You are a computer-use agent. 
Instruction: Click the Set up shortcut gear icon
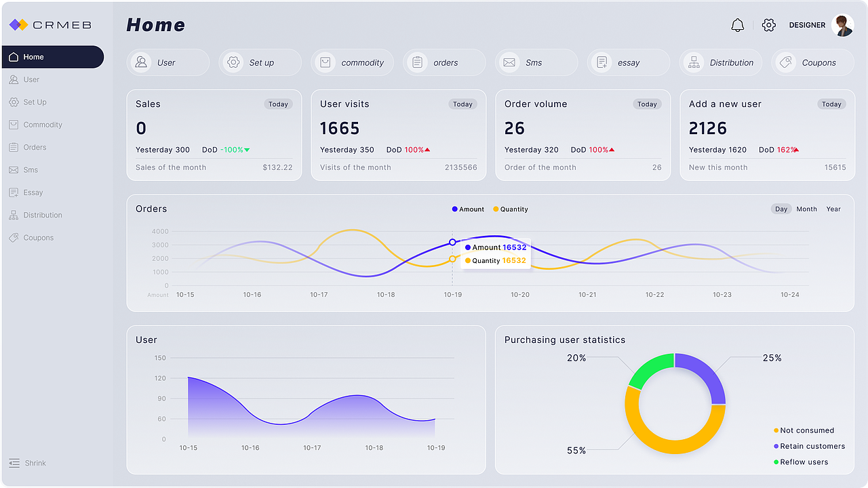233,62
